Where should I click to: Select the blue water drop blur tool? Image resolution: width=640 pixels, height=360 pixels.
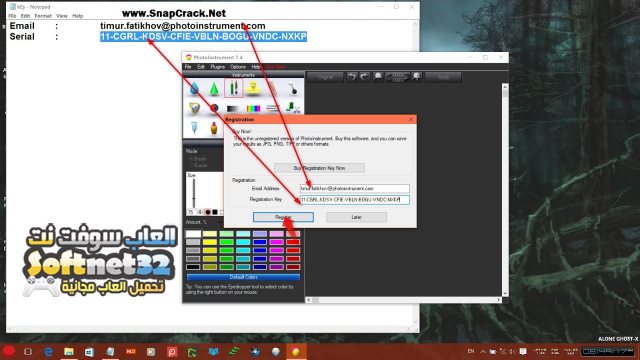pos(194,88)
